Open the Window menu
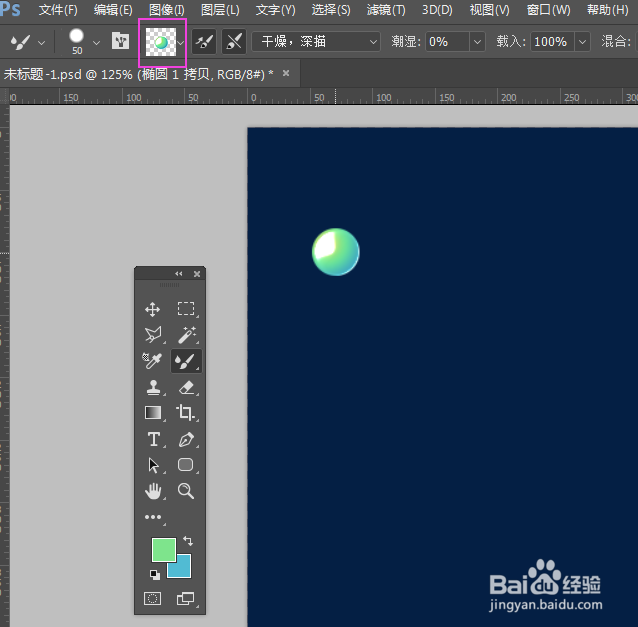The height and width of the screenshot is (627, 638). pyautogui.click(x=548, y=10)
